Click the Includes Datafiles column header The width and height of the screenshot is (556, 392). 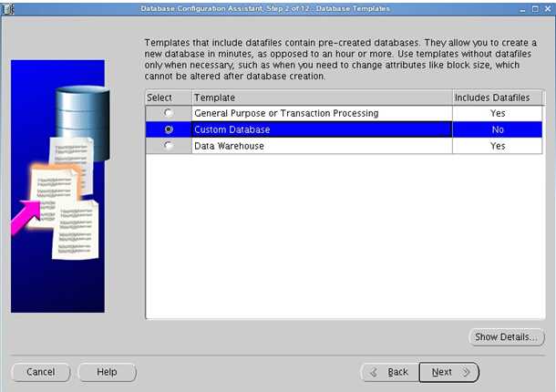click(x=497, y=98)
